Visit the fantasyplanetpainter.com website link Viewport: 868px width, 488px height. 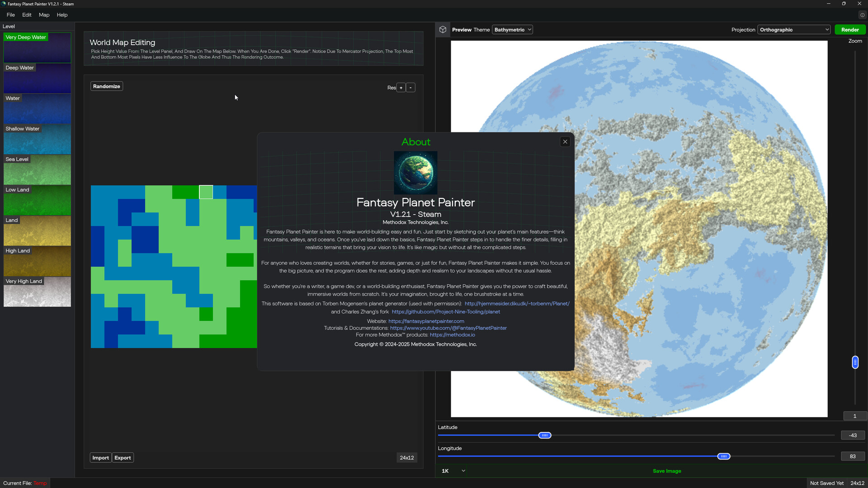click(x=426, y=321)
